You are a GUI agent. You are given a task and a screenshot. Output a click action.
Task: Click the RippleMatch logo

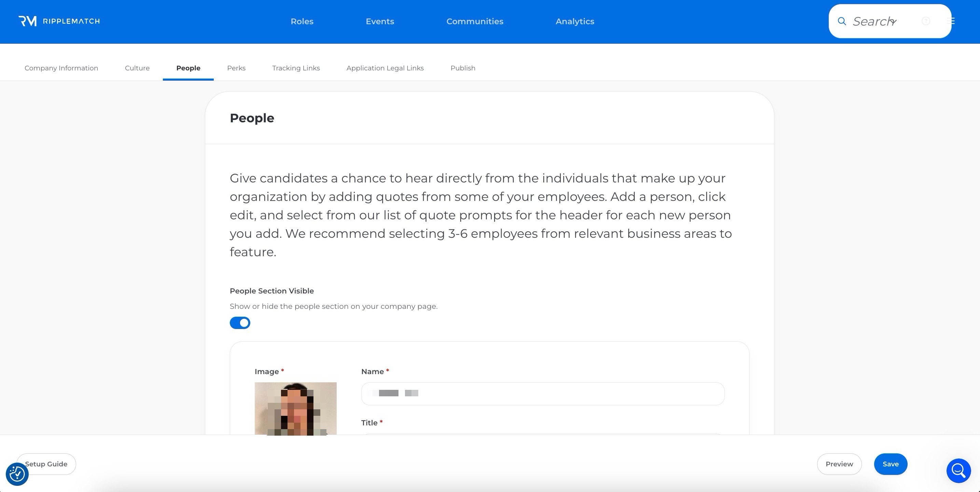pos(59,21)
